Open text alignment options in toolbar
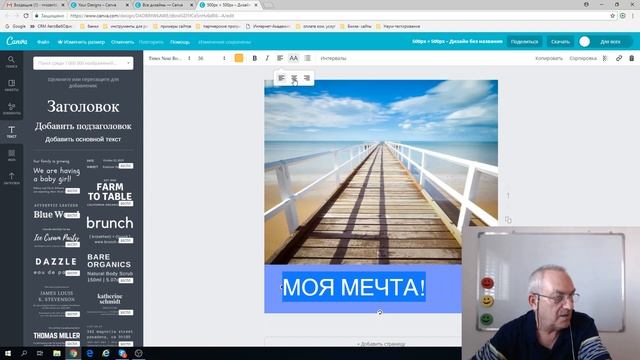640x360 pixels. click(x=280, y=58)
